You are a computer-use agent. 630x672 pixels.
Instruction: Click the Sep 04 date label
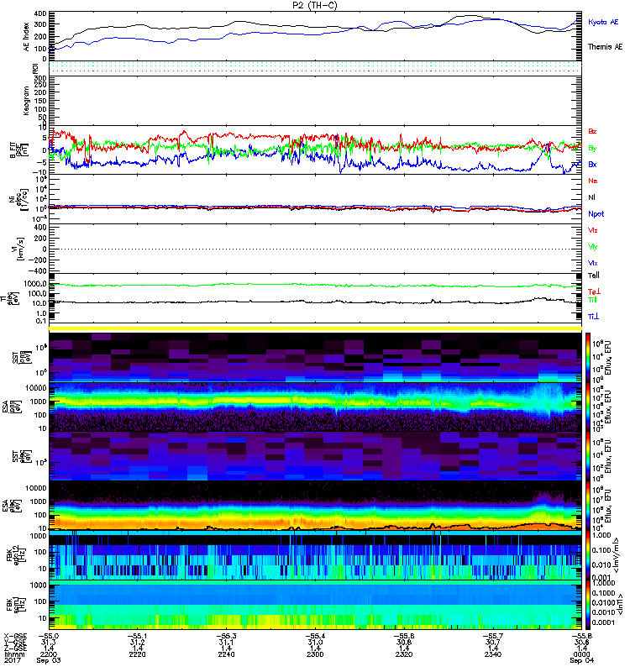pyautogui.click(x=581, y=660)
